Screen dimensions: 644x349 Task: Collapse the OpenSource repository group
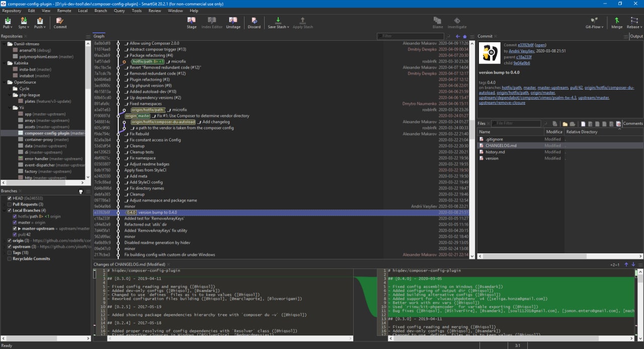click(4, 82)
